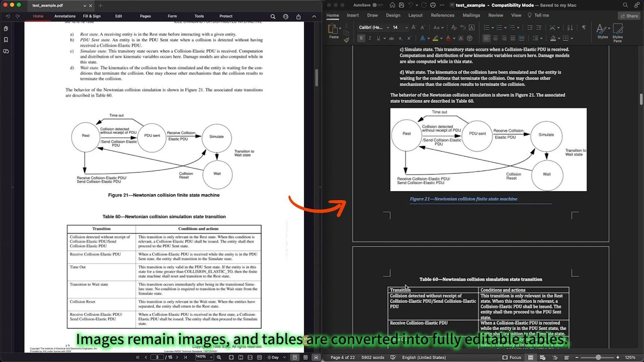Open the numbering list dropdown arrow
Image resolution: width=644 pixels, height=362 pixels.
pos(506,27)
